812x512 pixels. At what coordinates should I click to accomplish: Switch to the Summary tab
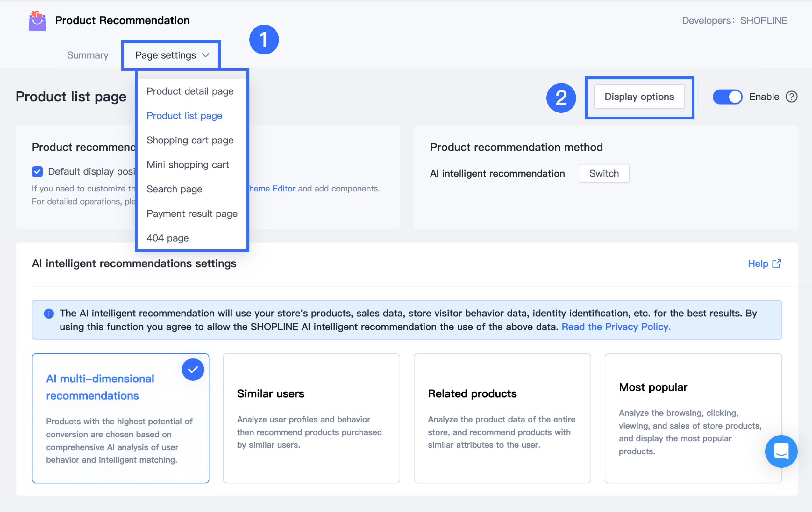click(x=88, y=55)
